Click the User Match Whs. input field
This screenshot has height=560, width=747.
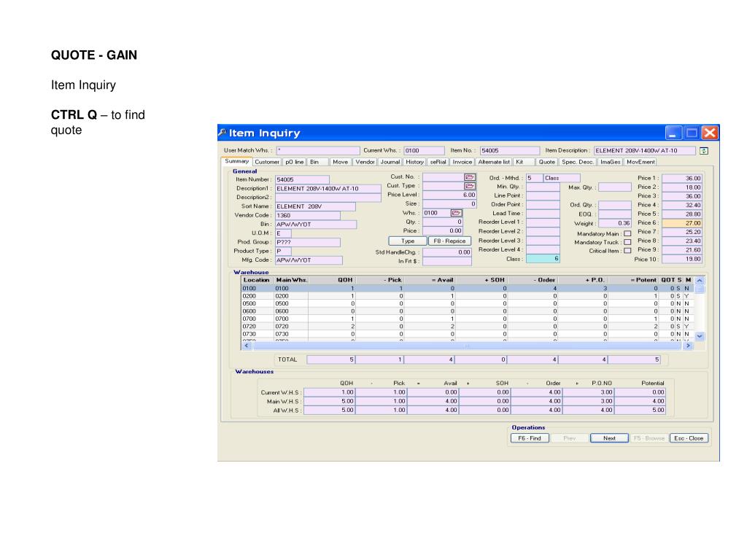tap(318, 150)
